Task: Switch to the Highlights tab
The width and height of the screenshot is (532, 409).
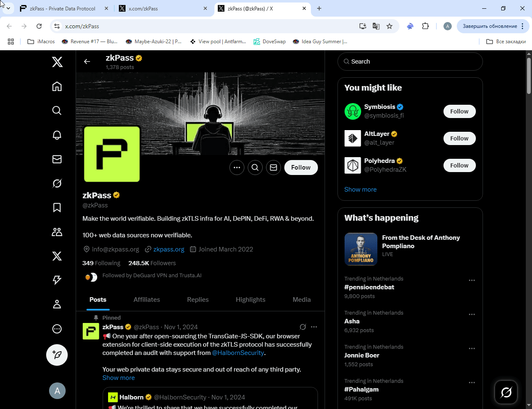Action: (251, 300)
